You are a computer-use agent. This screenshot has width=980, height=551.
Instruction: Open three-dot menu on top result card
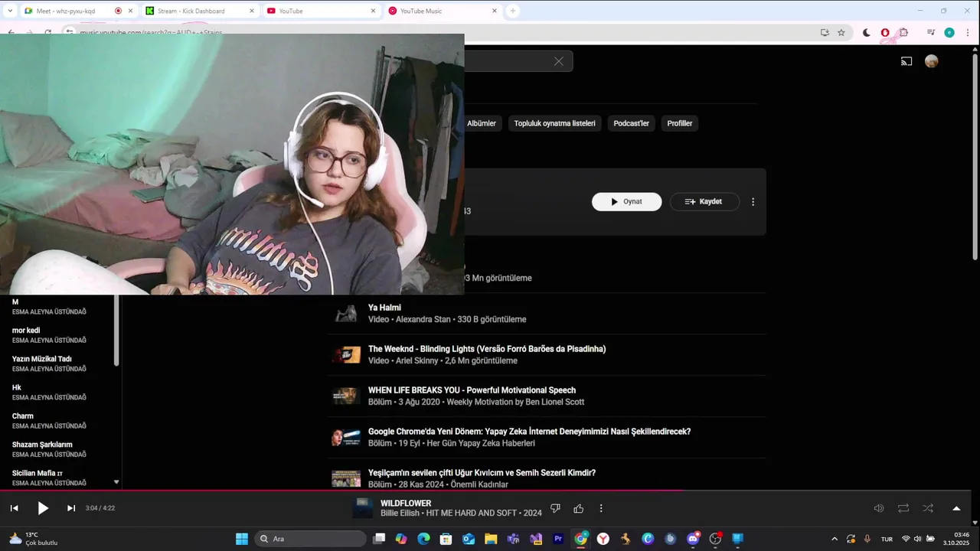click(x=753, y=202)
